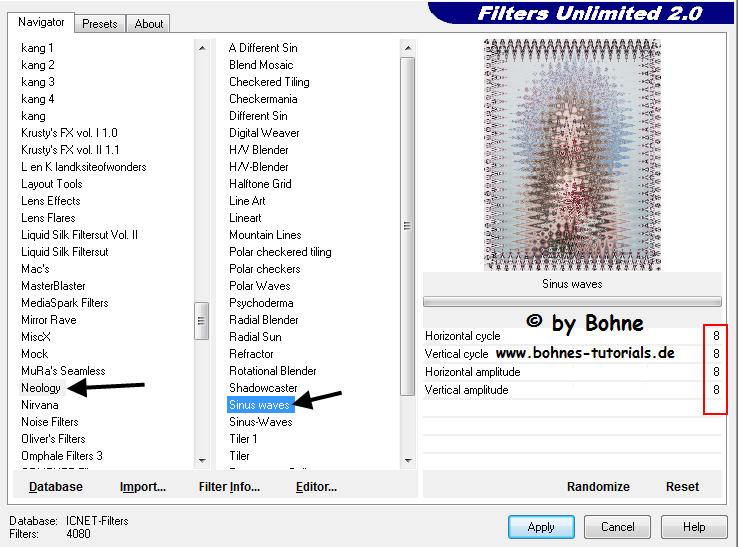Reset the filter parameters
The height and width of the screenshot is (547, 738).
point(682,487)
